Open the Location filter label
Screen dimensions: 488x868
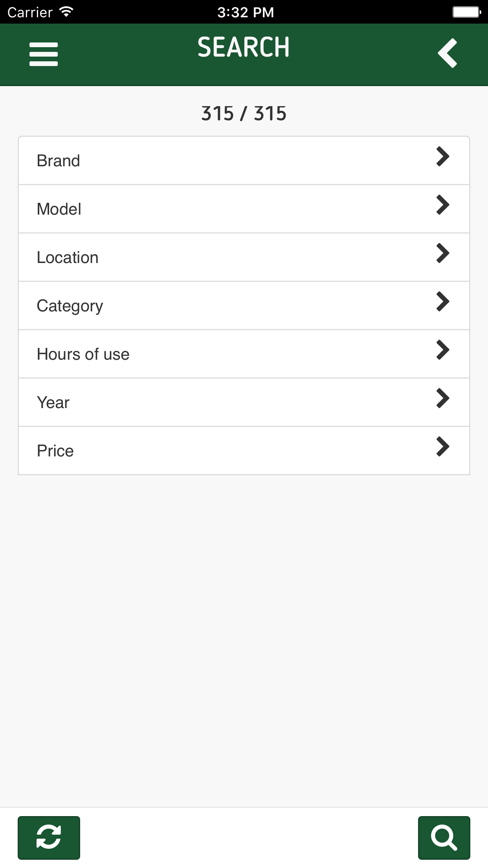coord(68,257)
